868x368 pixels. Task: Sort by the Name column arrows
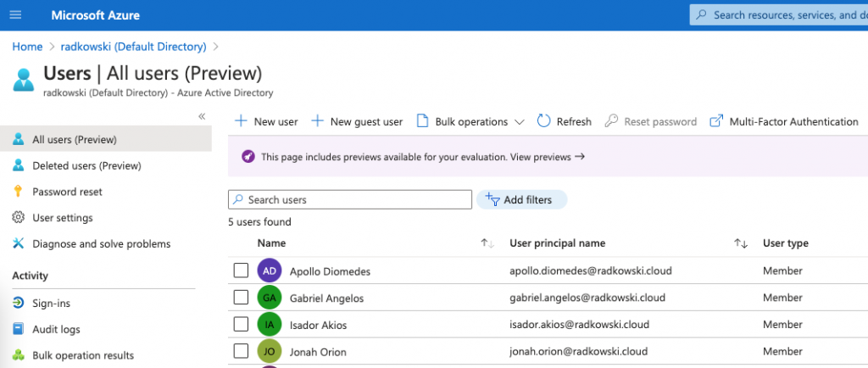pos(487,243)
